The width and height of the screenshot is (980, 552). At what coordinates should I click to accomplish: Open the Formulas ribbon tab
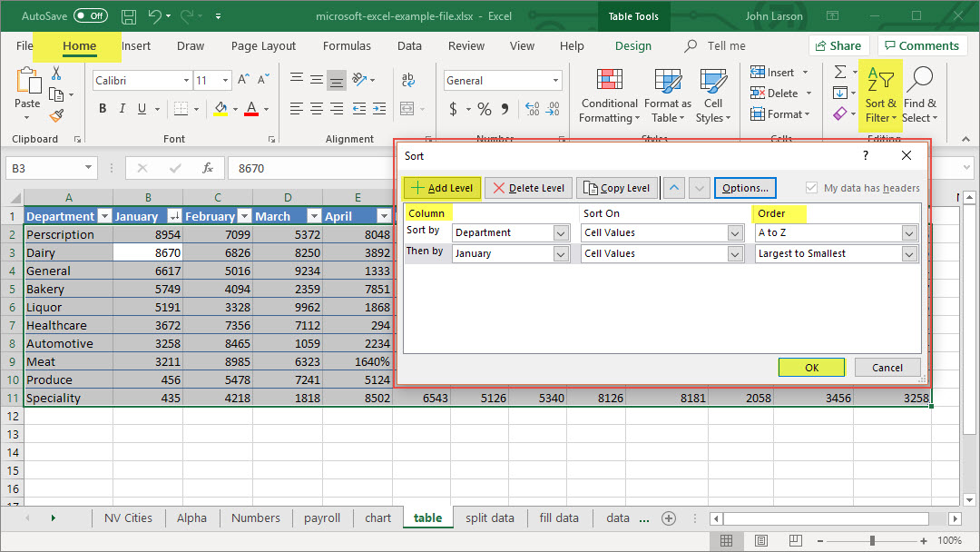coord(347,46)
